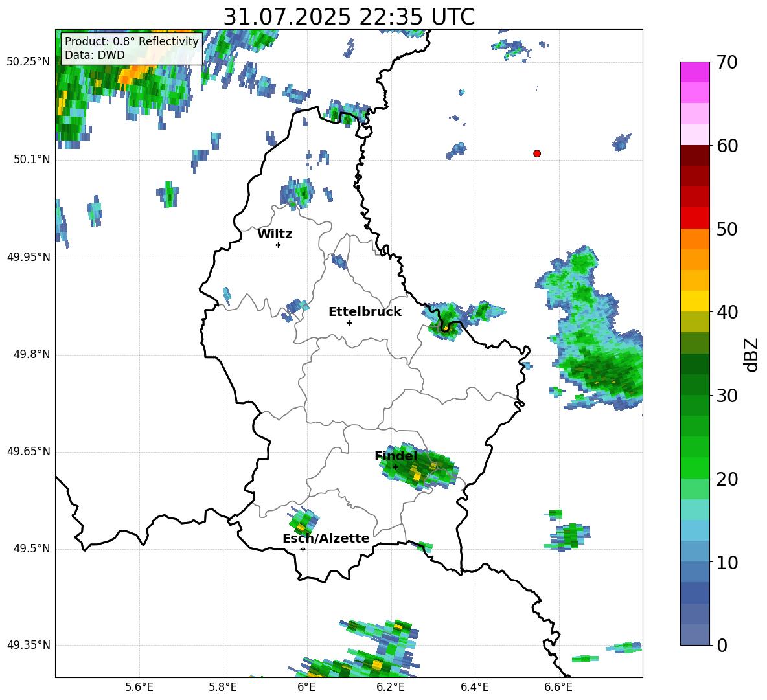Click the Wiltz location cross marker
Screen dimensions: 767x700
279,245
